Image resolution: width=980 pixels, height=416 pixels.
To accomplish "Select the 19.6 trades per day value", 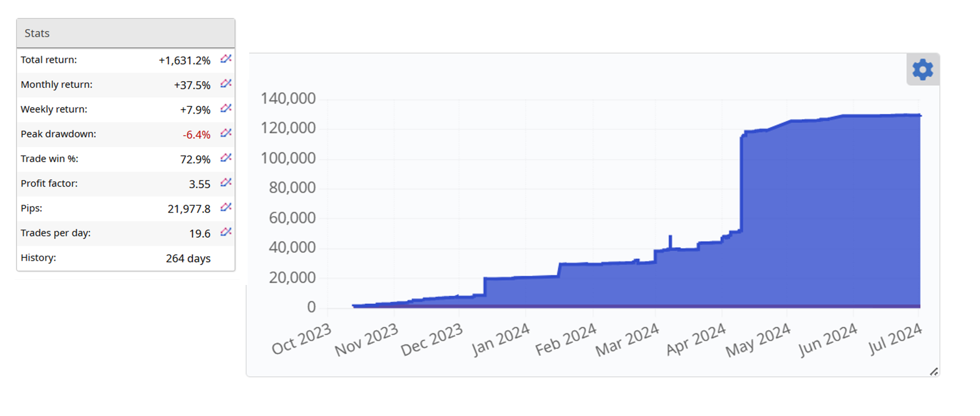I will (x=200, y=234).
